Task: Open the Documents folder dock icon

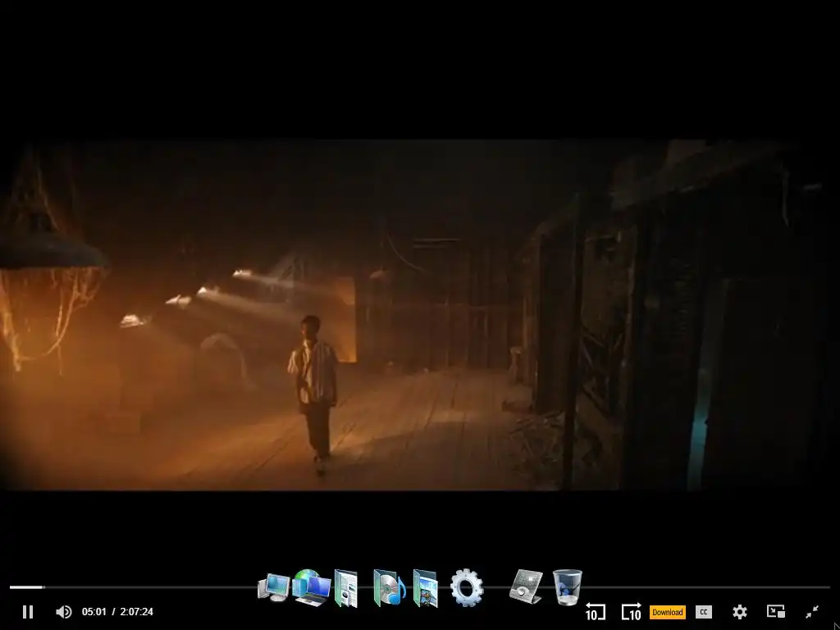Action: click(346, 589)
